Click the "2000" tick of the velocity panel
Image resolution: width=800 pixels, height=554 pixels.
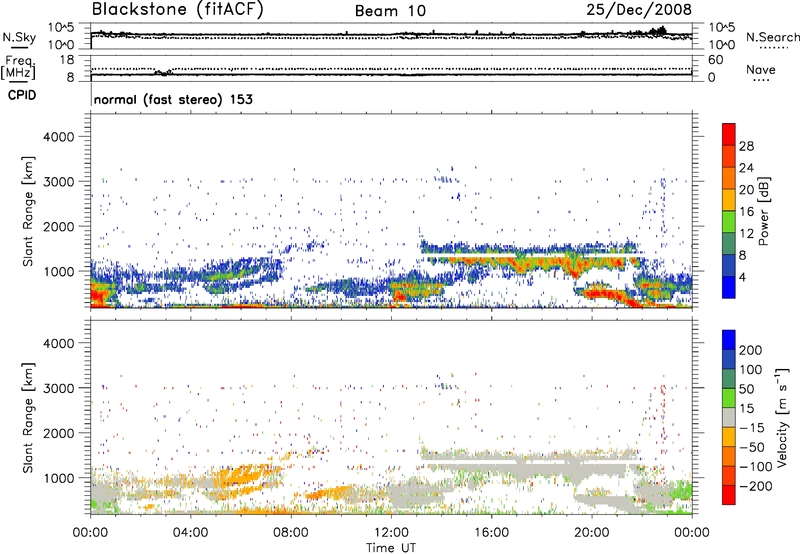[x=59, y=433]
